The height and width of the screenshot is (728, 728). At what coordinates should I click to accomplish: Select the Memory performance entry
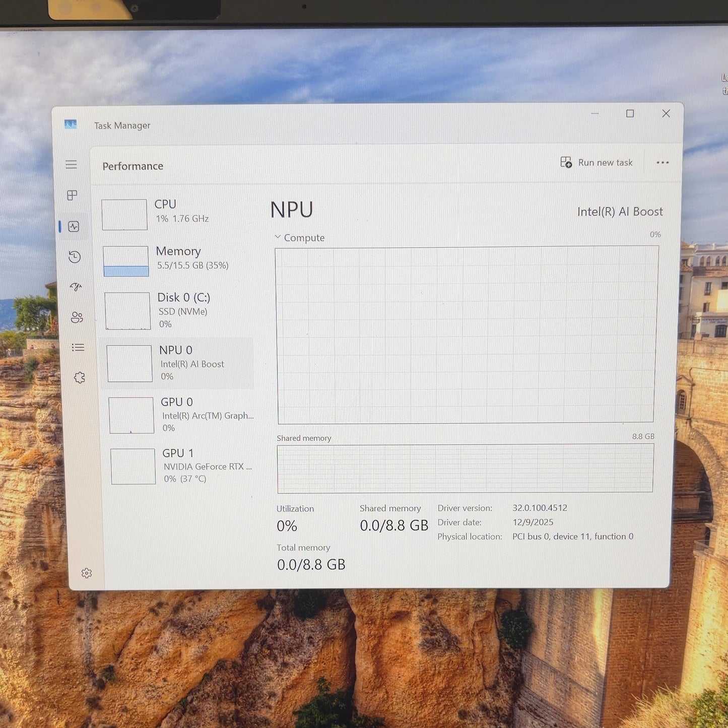pos(177,261)
